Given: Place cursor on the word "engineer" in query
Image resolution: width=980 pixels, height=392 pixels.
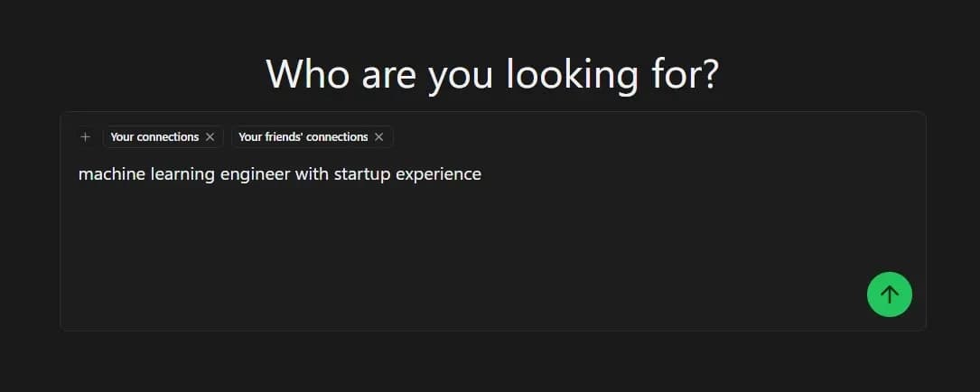Looking at the screenshot, I should (255, 174).
